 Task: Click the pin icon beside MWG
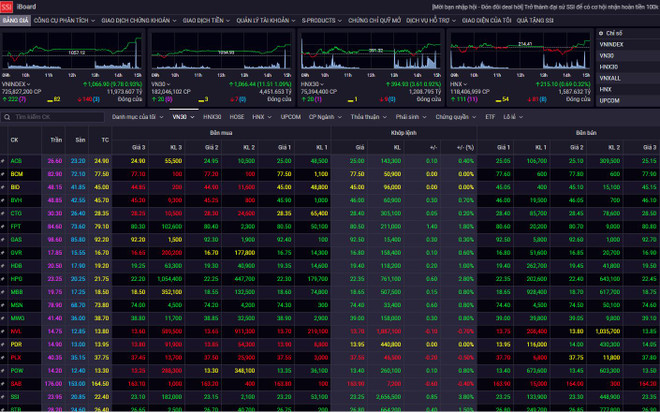point(3,318)
